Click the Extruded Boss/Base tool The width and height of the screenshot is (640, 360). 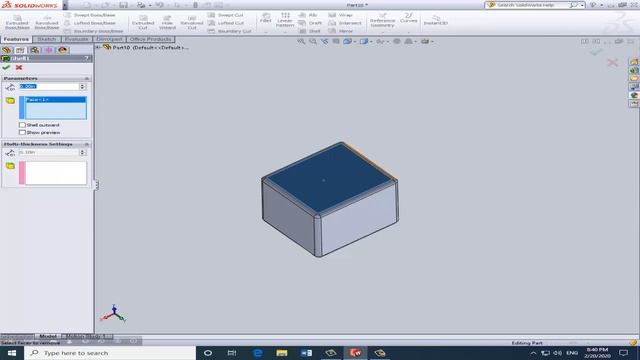point(17,22)
